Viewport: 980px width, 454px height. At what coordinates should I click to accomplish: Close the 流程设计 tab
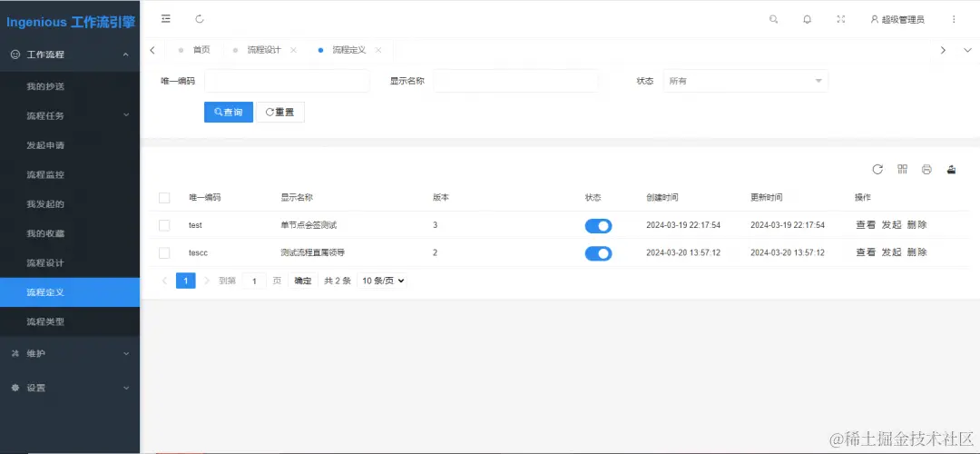click(293, 50)
